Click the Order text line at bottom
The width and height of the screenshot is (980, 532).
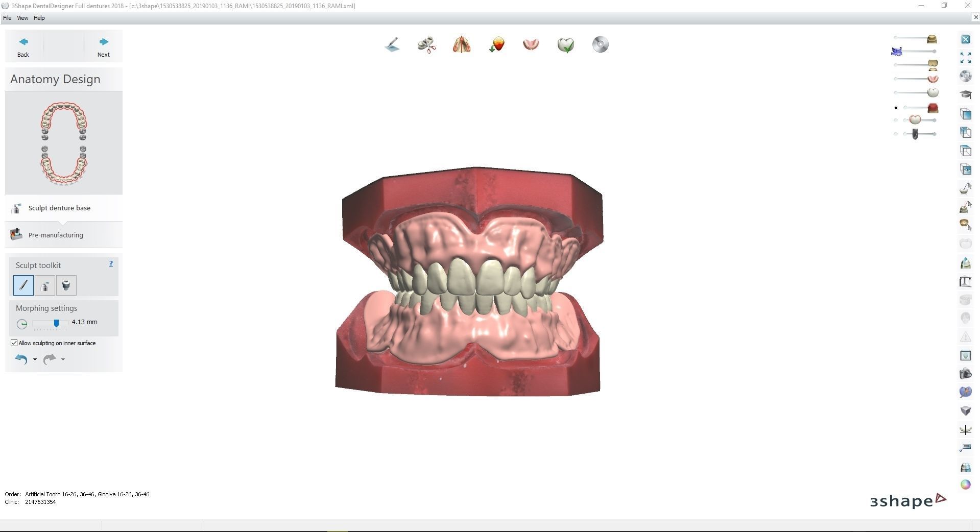77,494
